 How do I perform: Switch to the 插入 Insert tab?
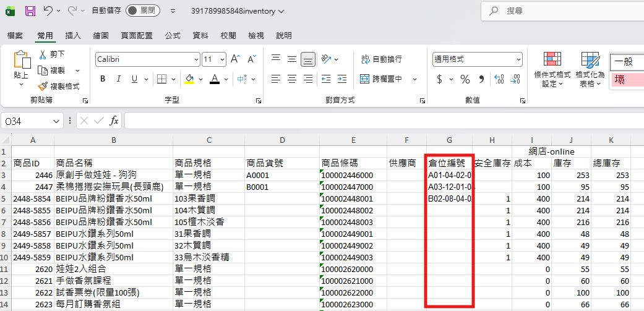click(x=73, y=36)
